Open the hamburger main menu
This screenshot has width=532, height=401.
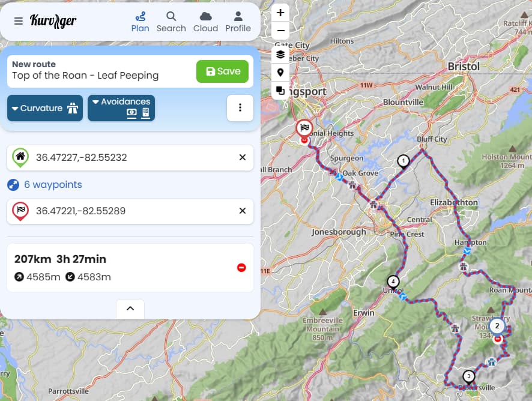pos(19,21)
